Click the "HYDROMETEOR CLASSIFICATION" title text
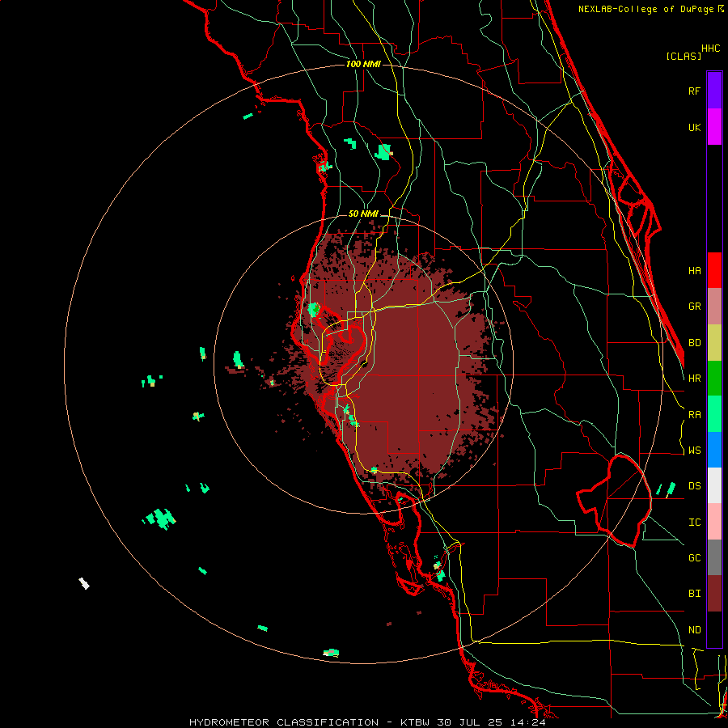The width and height of the screenshot is (728, 728). point(284,722)
